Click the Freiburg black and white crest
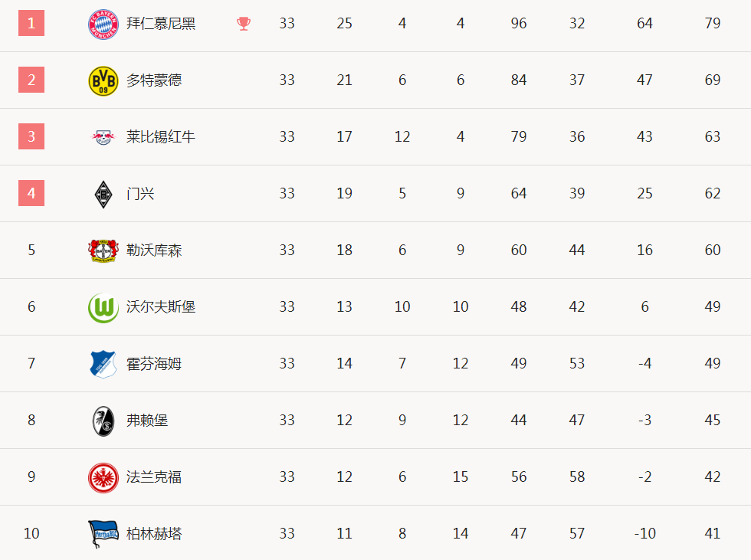This screenshot has height=560, width=751. 103,421
